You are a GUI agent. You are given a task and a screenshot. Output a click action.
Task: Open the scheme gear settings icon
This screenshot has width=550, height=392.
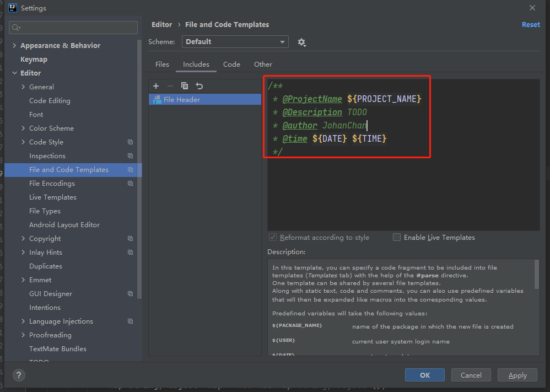301,42
